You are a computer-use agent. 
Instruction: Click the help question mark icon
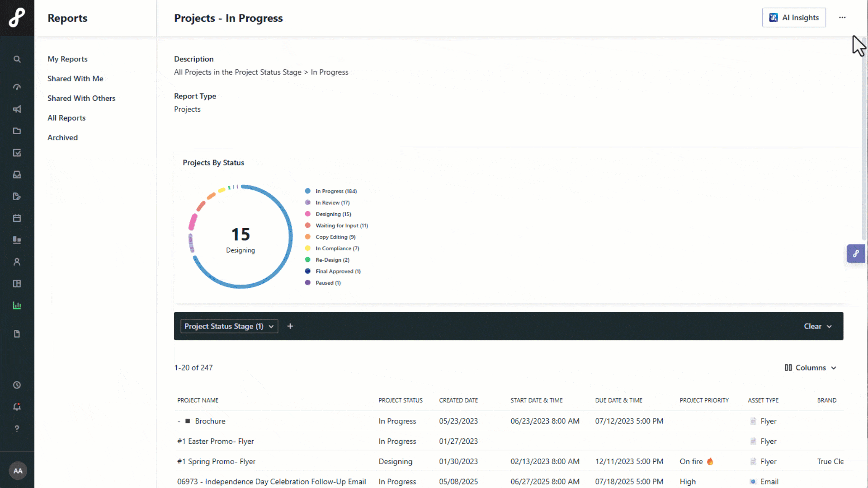coord(17,428)
